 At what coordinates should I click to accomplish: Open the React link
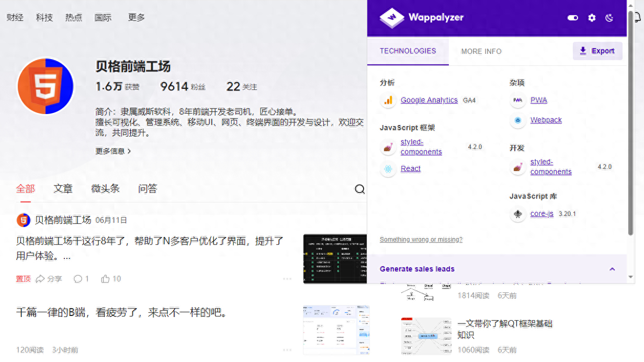click(x=411, y=168)
